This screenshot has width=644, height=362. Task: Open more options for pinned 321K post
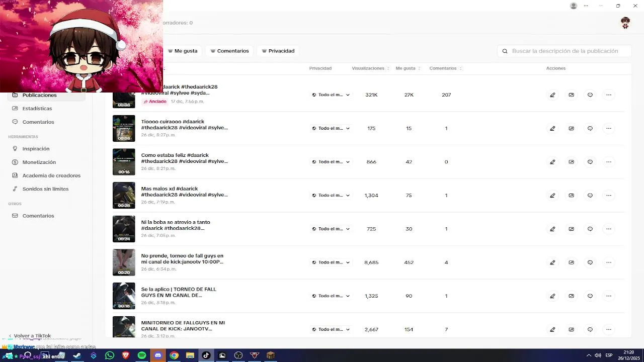point(609,95)
